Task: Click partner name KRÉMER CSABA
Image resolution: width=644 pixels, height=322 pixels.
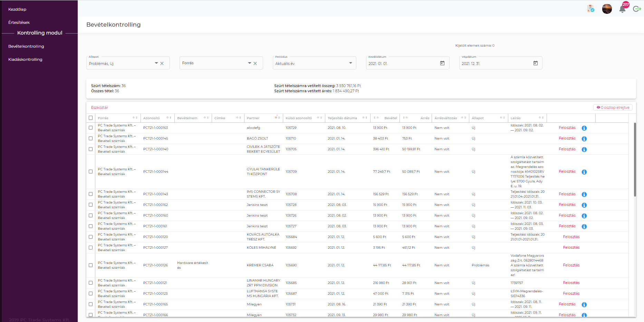Action: coord(260,265)
